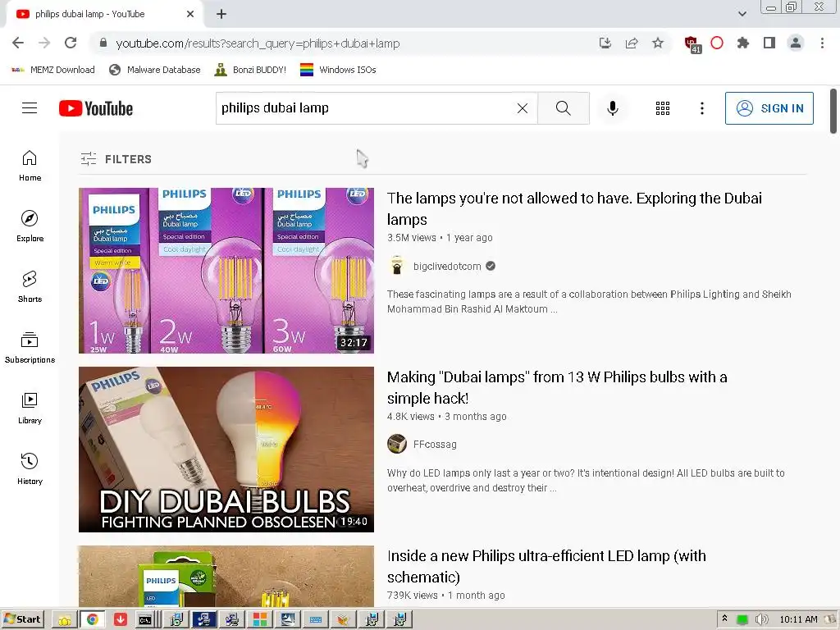Open the extensions puzzle icon

(x=743, y=43)
